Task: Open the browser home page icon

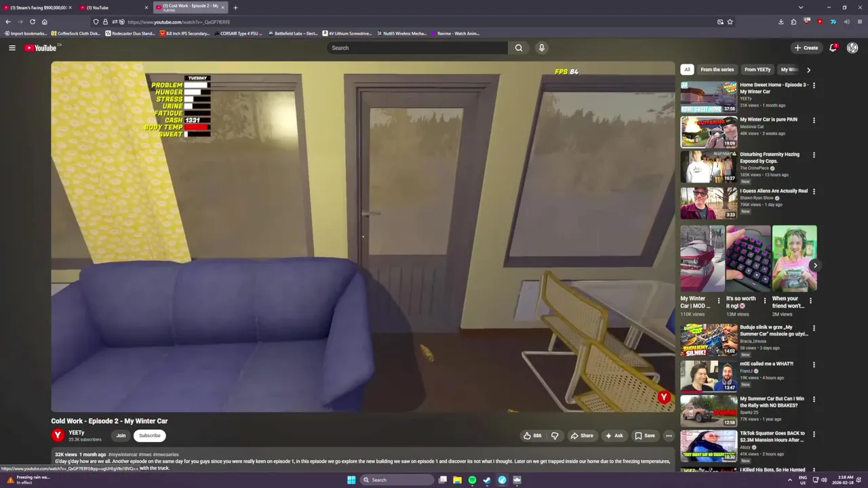Action: point(44,22)
